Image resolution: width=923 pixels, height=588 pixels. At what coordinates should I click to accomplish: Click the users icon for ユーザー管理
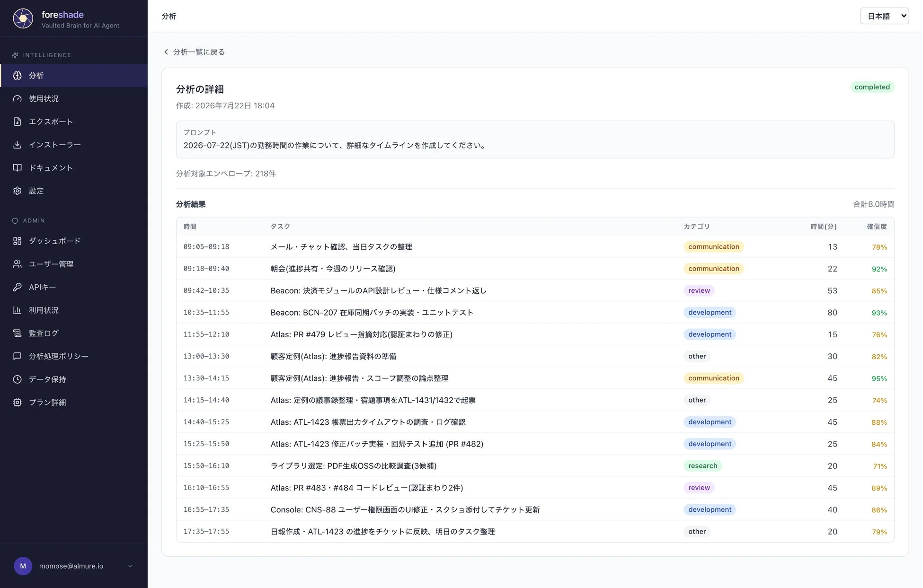coord(18,264)
